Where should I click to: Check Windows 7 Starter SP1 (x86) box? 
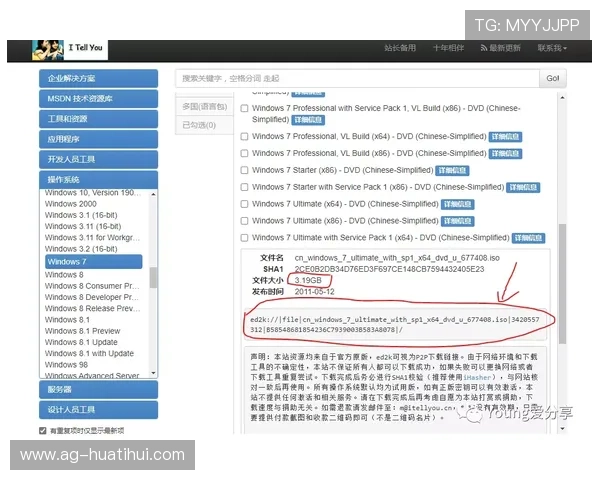(x=244, y=187)
